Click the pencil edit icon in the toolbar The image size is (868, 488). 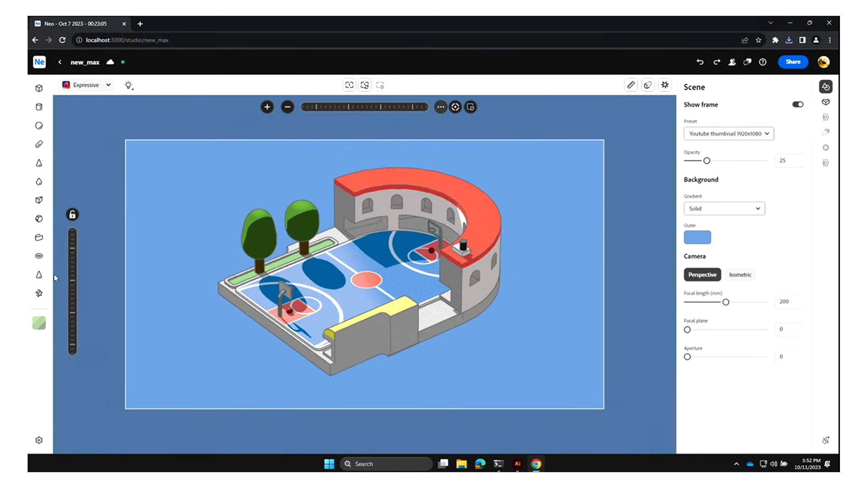pyautogui.click(x=631, y=85)
